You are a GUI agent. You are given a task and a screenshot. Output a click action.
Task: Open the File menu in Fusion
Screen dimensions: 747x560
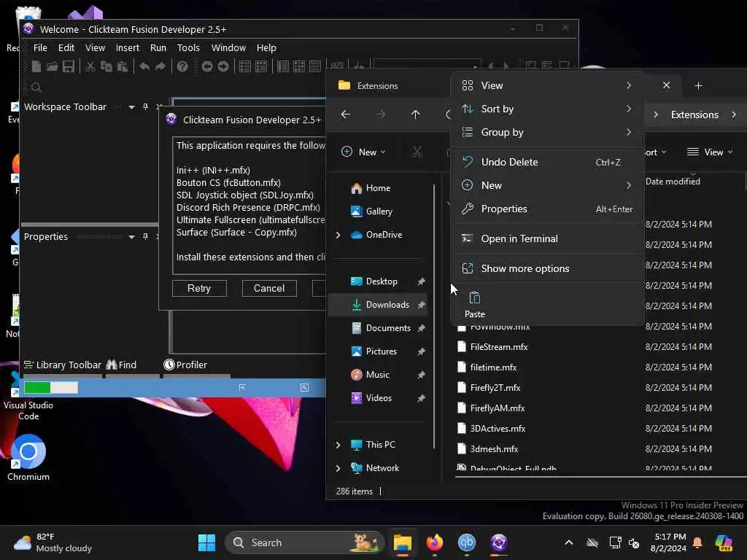tap(40, 47)
